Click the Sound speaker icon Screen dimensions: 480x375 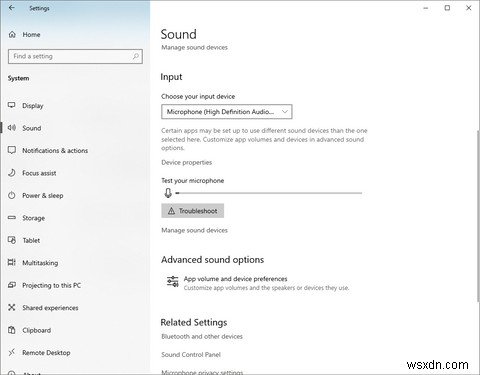pos(12,128)
